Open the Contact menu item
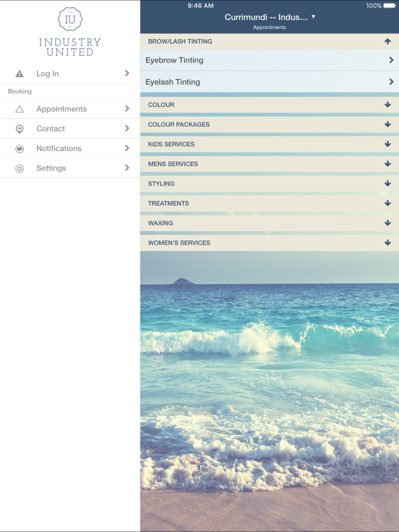The image size is (399, 532). point(70,128)
